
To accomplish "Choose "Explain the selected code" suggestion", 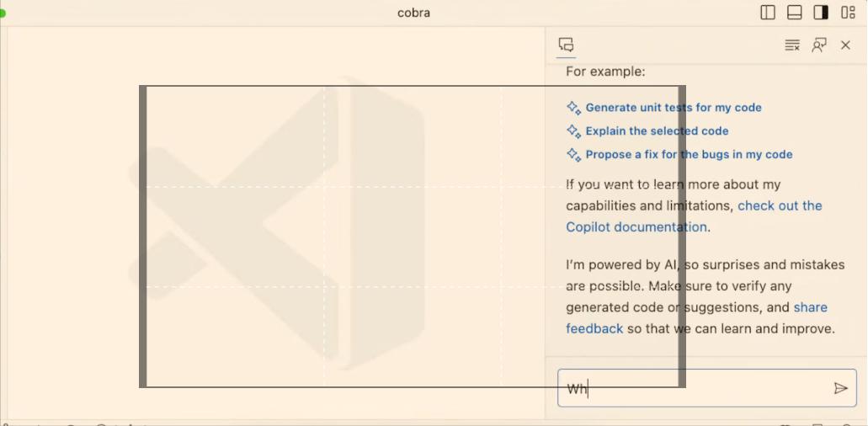I will [657, 131].
